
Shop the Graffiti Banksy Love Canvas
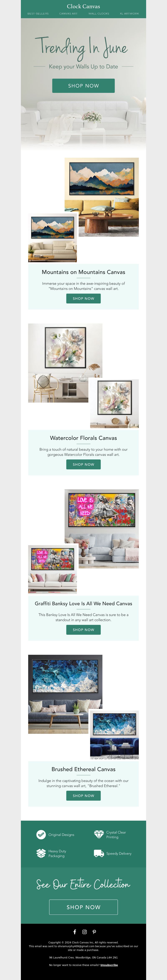coord(83,630)
